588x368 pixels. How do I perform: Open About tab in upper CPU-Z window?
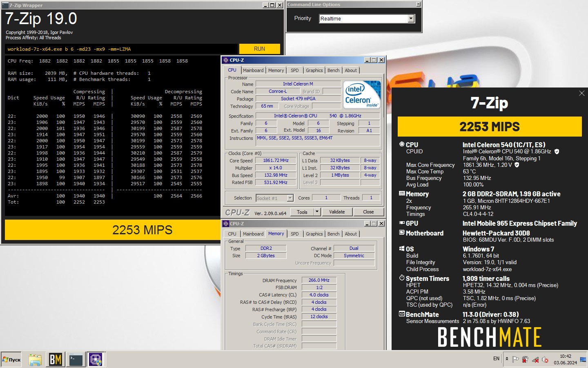point(351,70)
